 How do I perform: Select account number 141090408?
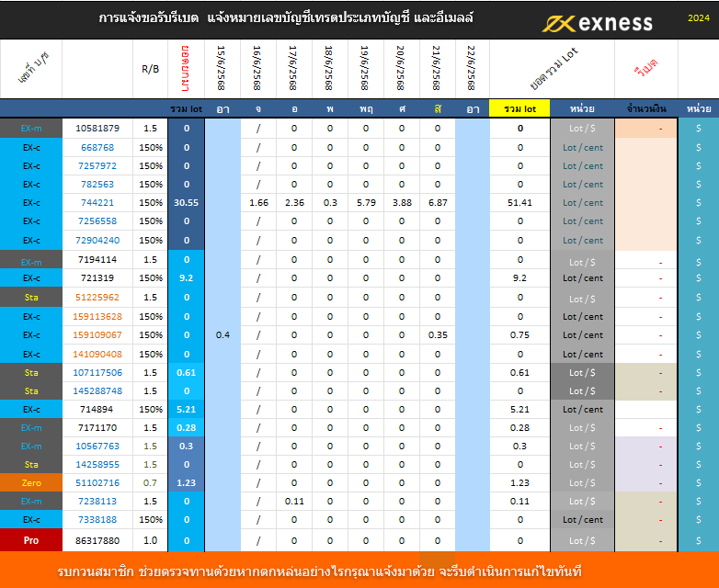point(97,355)
